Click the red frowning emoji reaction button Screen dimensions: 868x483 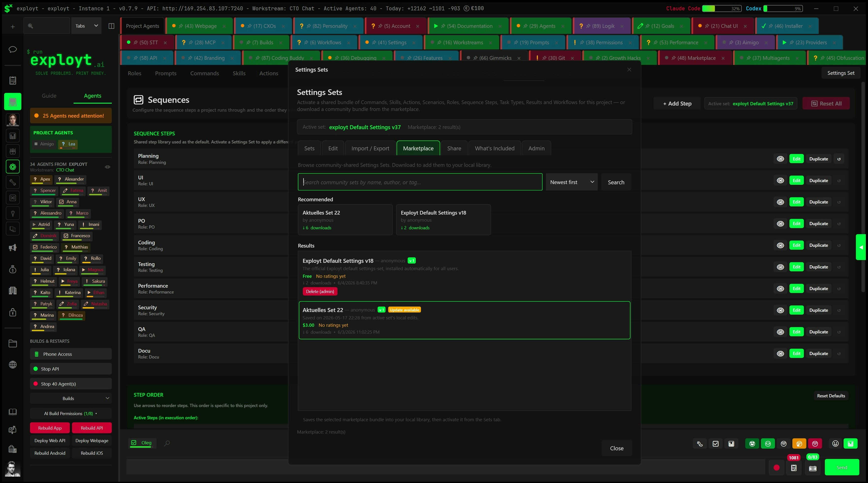[815, 444]
